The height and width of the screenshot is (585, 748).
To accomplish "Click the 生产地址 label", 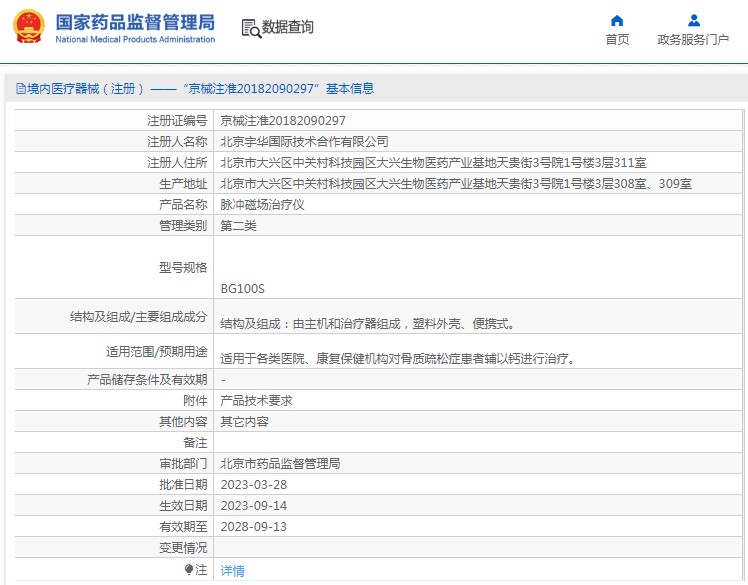I will (x=183, y=184).
